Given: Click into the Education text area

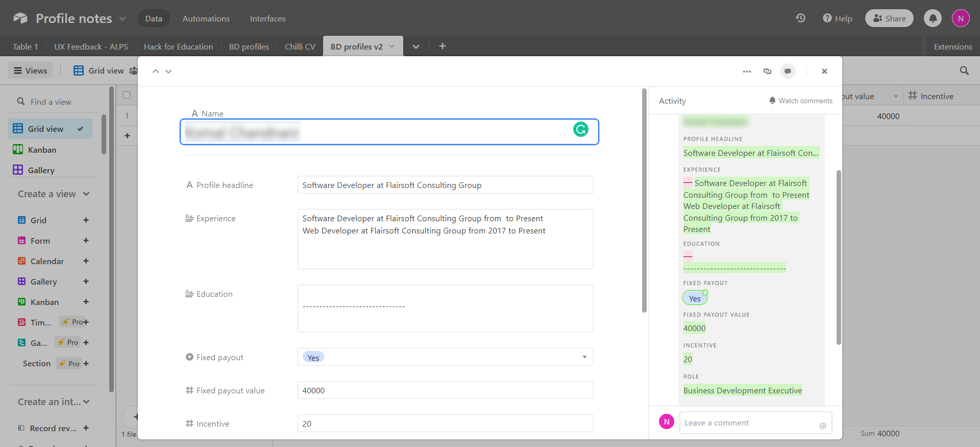Looking at the screenshot, I should (445, 309).
